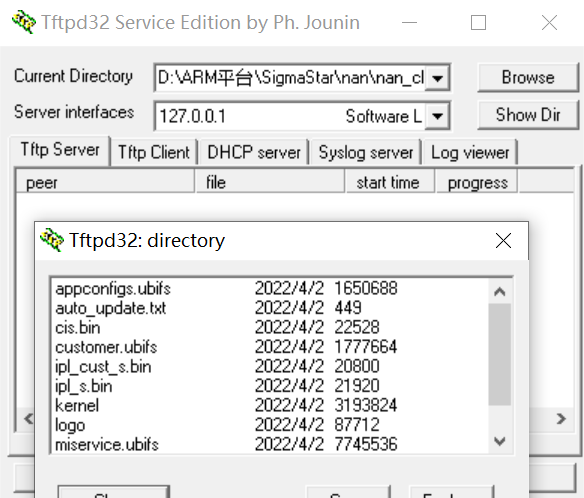
Task: Click the transfer list scroll right arrow
Action: pyautogui.click(x=561, y=419)
